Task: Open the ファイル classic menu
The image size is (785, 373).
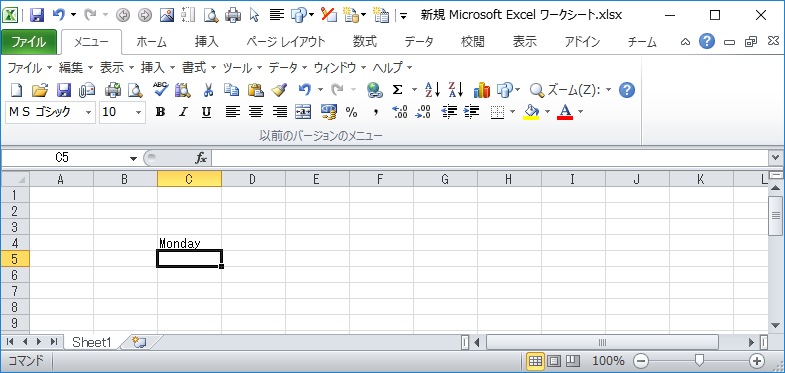Action: tap(30, 68)
